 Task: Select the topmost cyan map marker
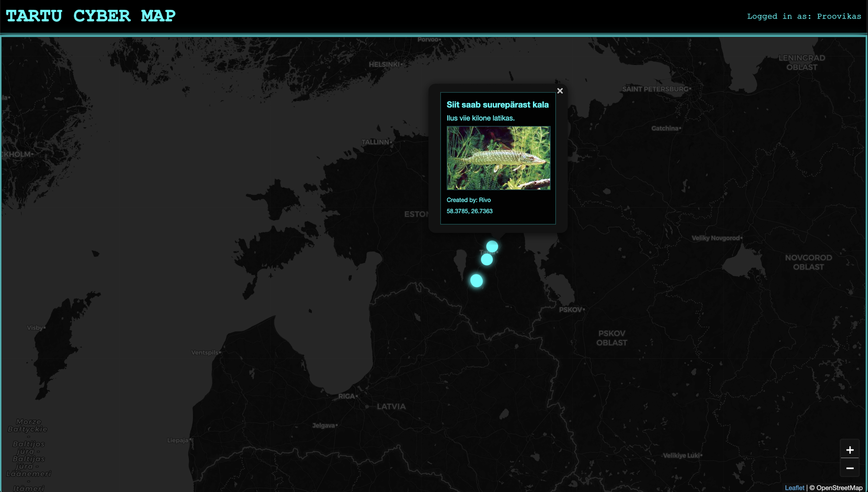[492, 246]
